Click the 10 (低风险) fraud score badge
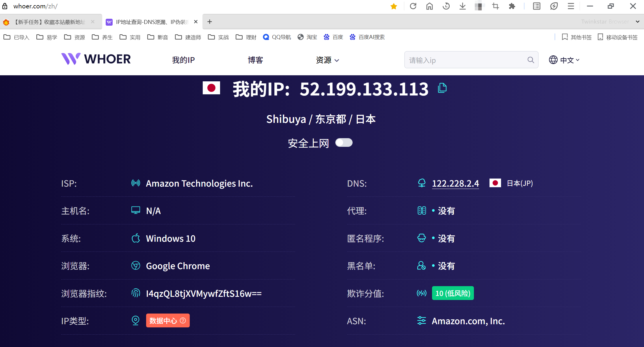 click(x=453, y=293)
